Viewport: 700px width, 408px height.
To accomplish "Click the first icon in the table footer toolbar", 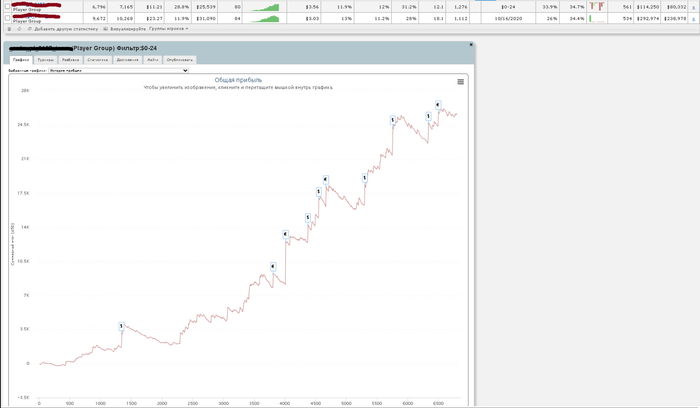I will tap(9, 29).
